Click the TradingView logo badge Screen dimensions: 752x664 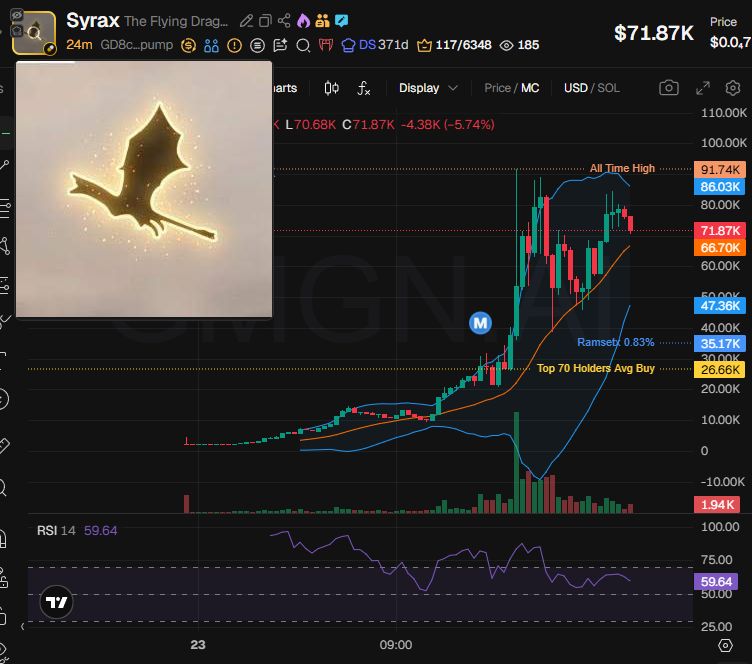(x=56, y=602)
